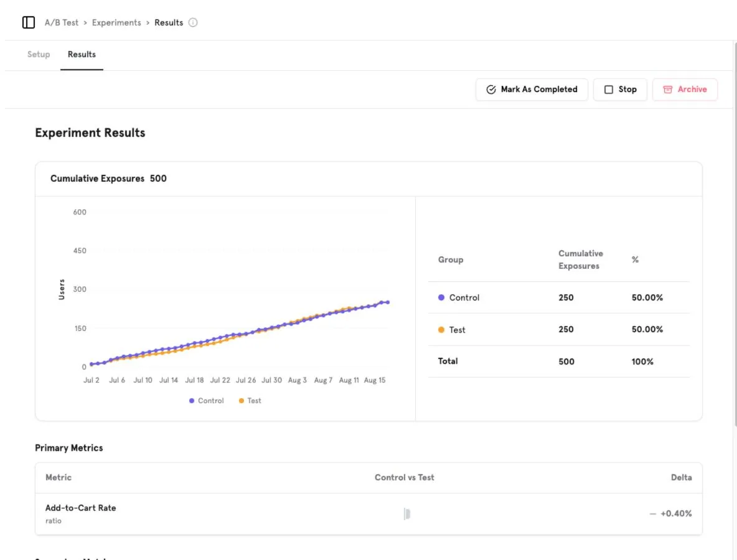Click the Total exposures value 500 in table
The height and width of the screenshot is (560, 737).
[x=566, y=362]
